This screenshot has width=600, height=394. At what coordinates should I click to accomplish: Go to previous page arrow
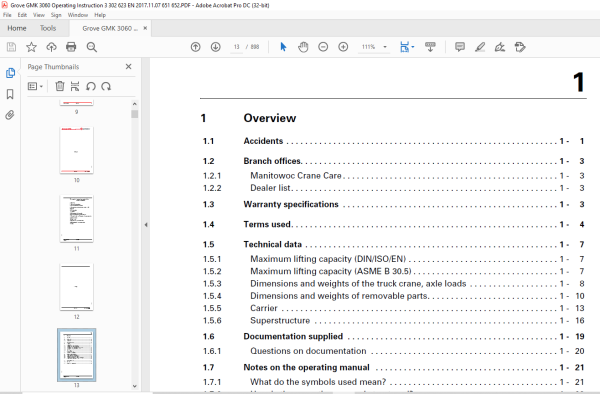pos(196,47)
